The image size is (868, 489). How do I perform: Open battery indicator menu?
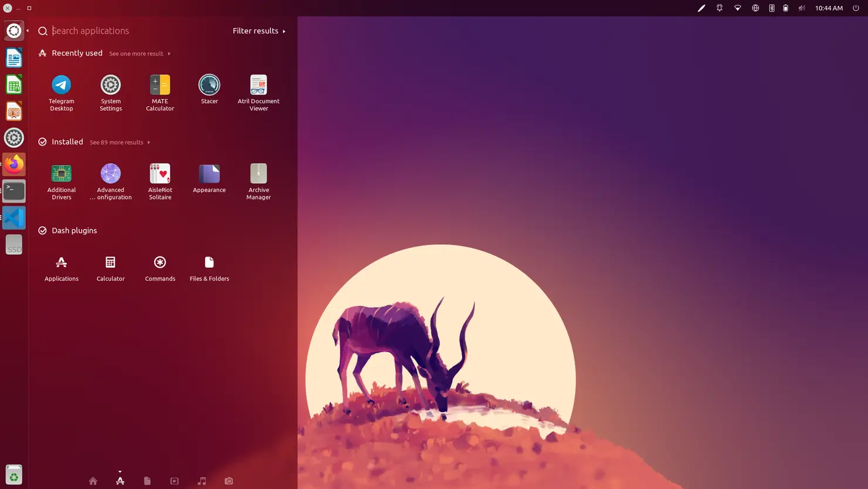pos(785,8)
